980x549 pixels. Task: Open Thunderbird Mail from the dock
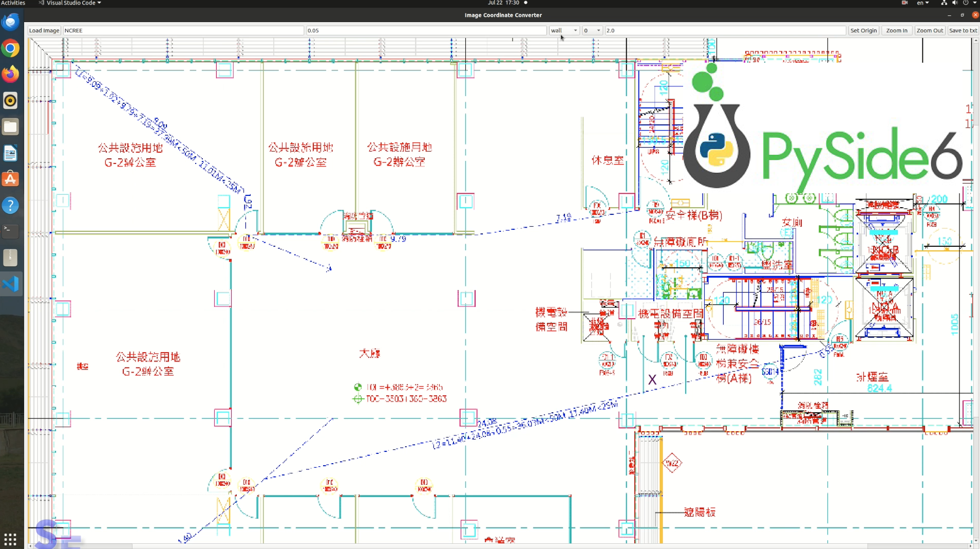coord(10,22)
